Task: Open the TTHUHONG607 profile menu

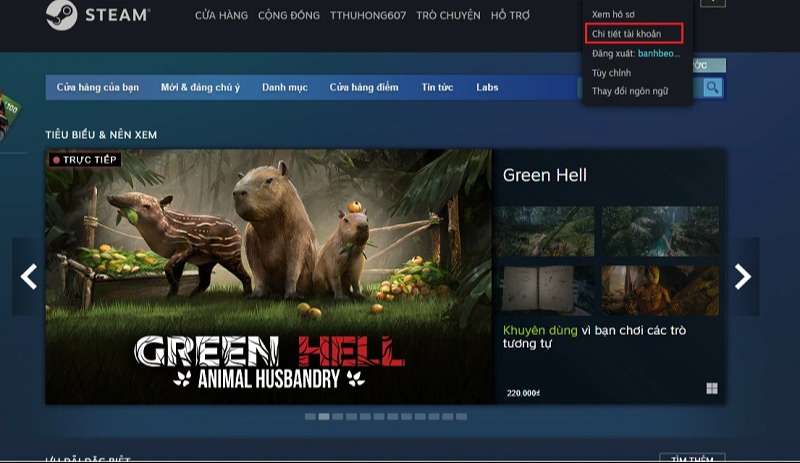Action: point(368,15)
